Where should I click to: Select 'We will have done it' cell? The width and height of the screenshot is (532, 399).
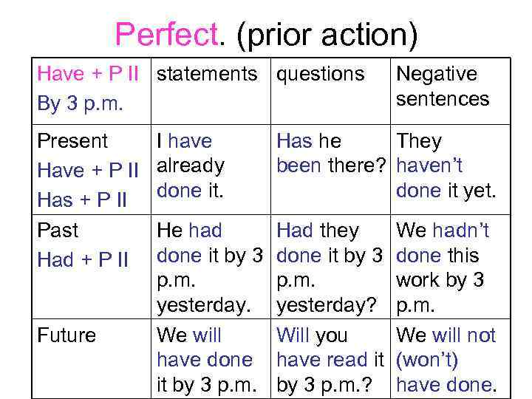tap(205, 360)
